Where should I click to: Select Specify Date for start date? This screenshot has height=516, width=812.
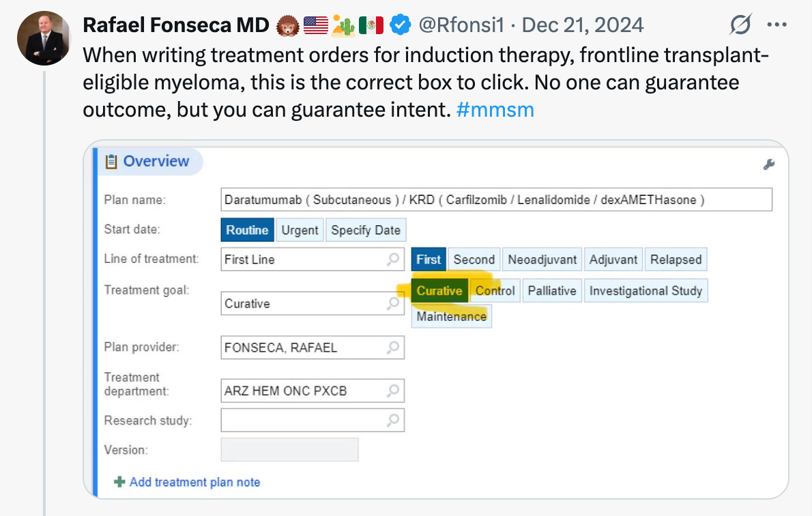click(366, 229)
